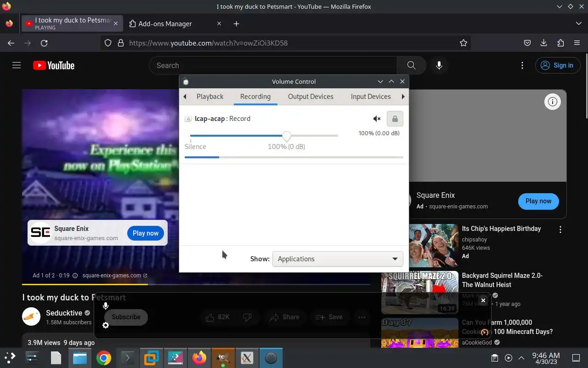Screen dimensions: 588x368
Task: Launch Google Chrome from taskbar
Action: point(104,357)
